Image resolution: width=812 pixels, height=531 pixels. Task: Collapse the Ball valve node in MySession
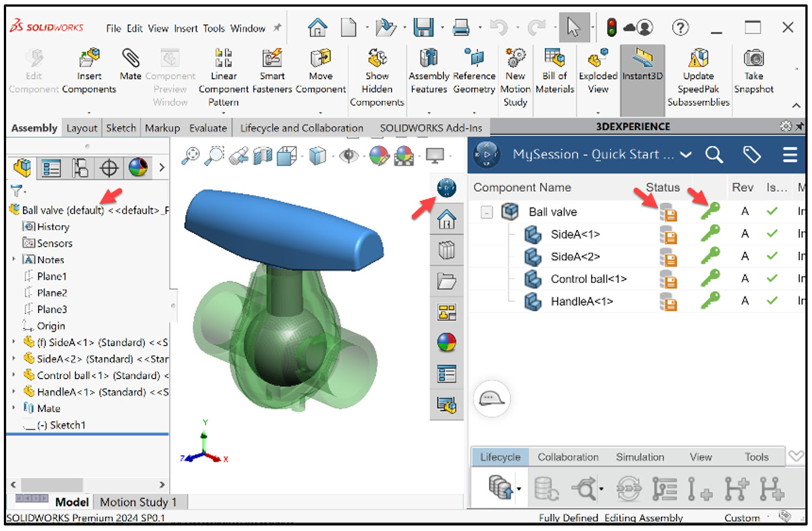[x=487, y=212]
